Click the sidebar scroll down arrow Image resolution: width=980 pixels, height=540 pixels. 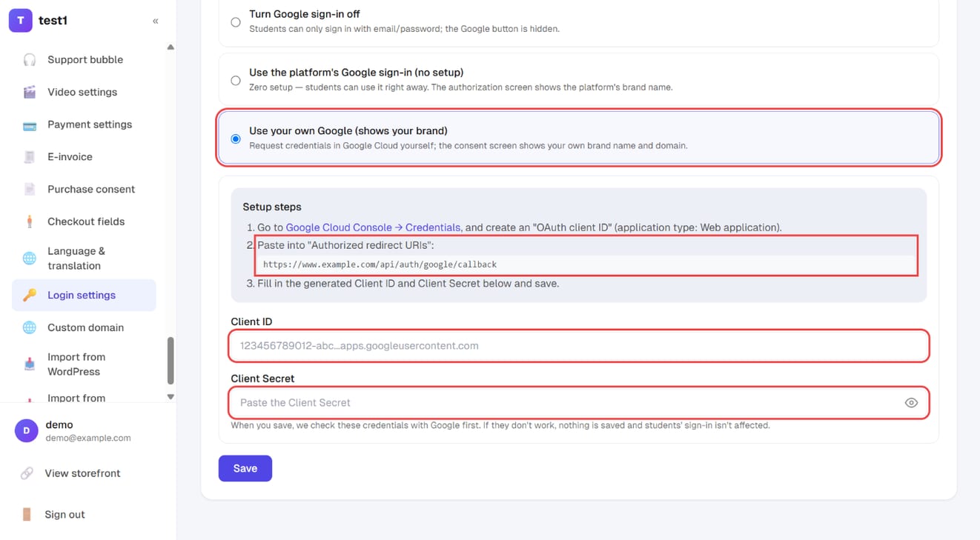point(170,397)
